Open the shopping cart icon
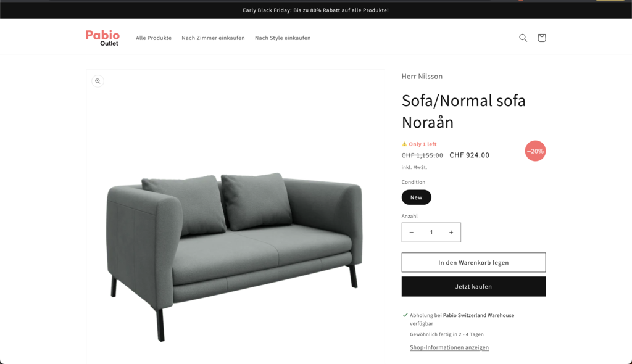 [x=541, y=38]
